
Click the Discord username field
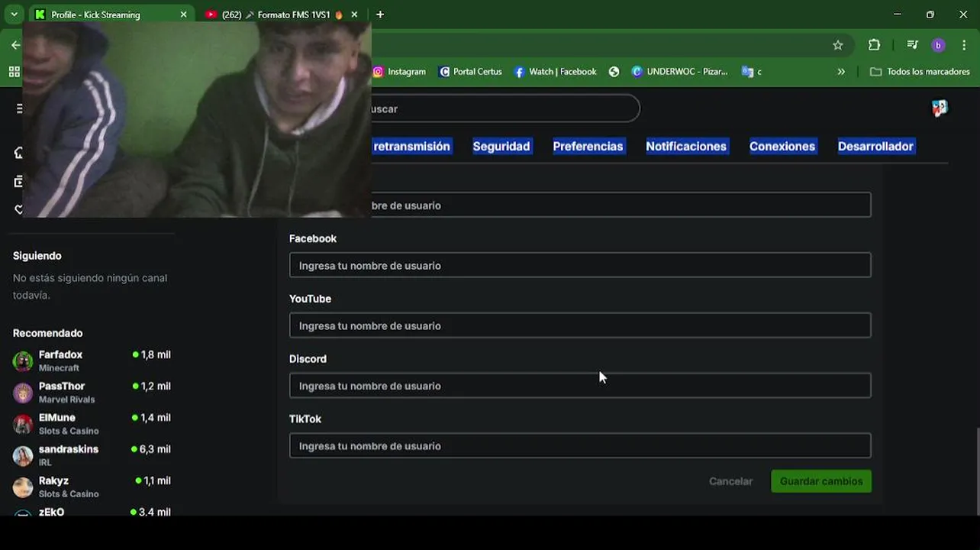[580, 386]
